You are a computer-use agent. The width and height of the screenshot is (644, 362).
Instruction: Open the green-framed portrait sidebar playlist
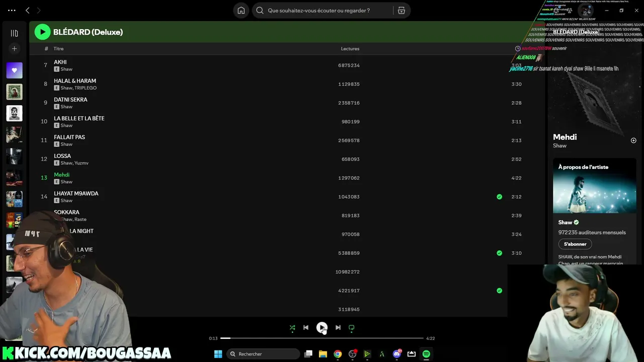tap(14, 92)
